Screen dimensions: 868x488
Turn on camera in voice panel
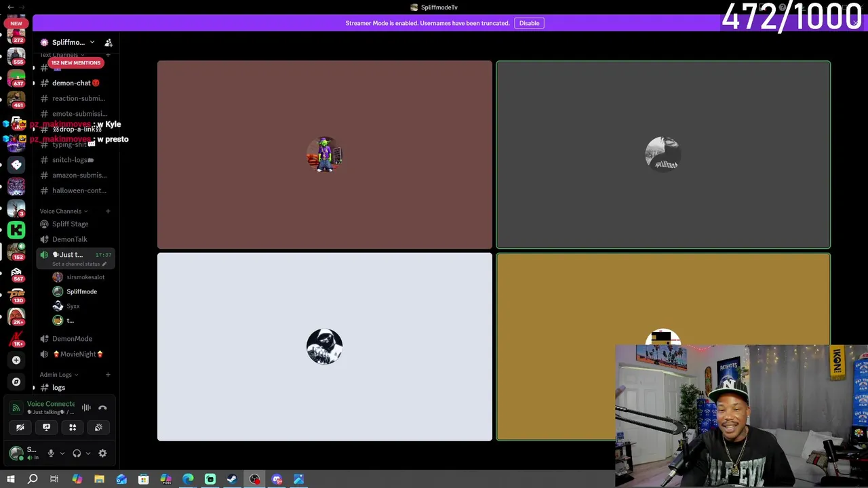20,427
